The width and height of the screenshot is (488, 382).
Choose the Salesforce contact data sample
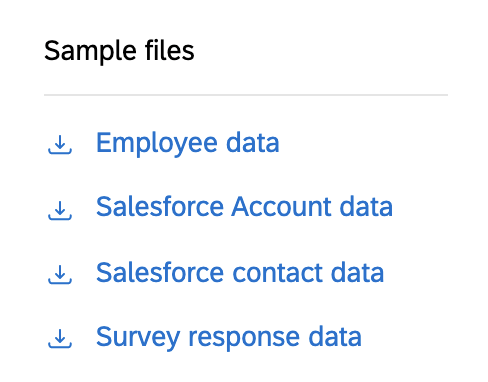point(240,272)
